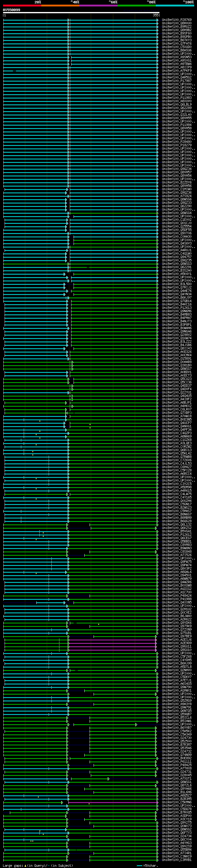Select hit UniRef100_Q8VH58
This screenshot has height=868, width=197.
click(177, 128)
